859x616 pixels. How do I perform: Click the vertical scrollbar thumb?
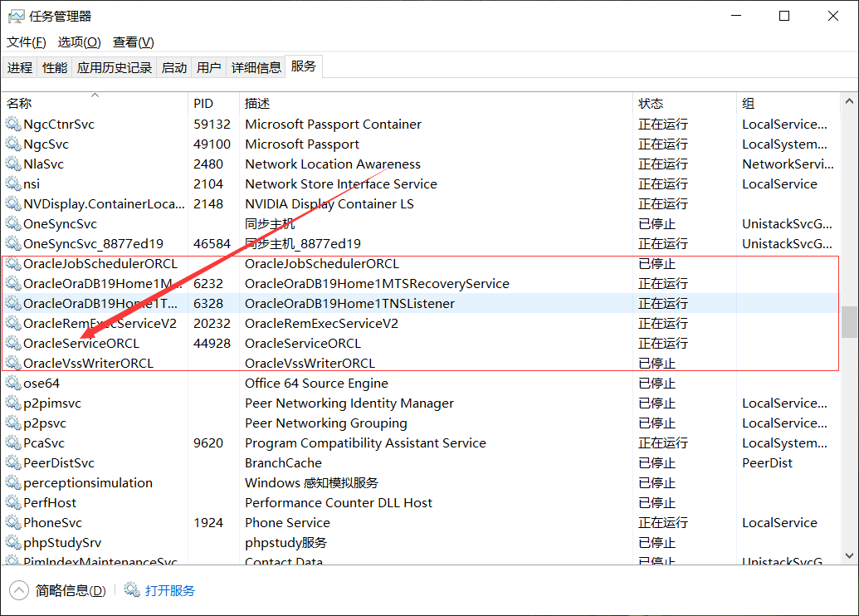tap(849, 322)
